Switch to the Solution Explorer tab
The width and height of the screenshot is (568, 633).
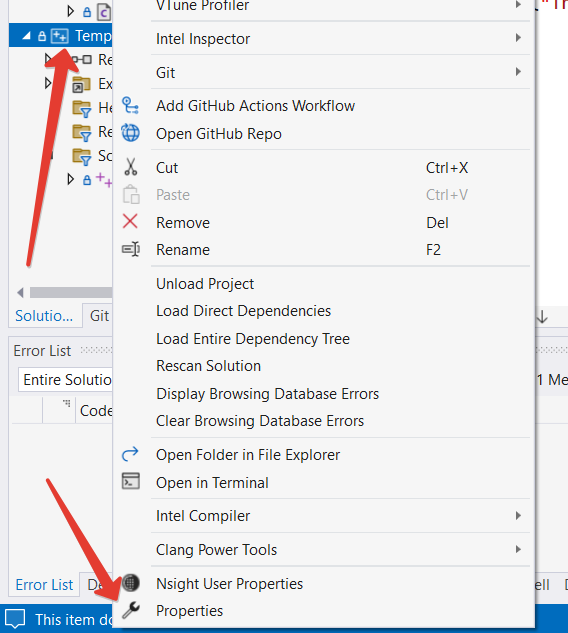click(44, 316)
